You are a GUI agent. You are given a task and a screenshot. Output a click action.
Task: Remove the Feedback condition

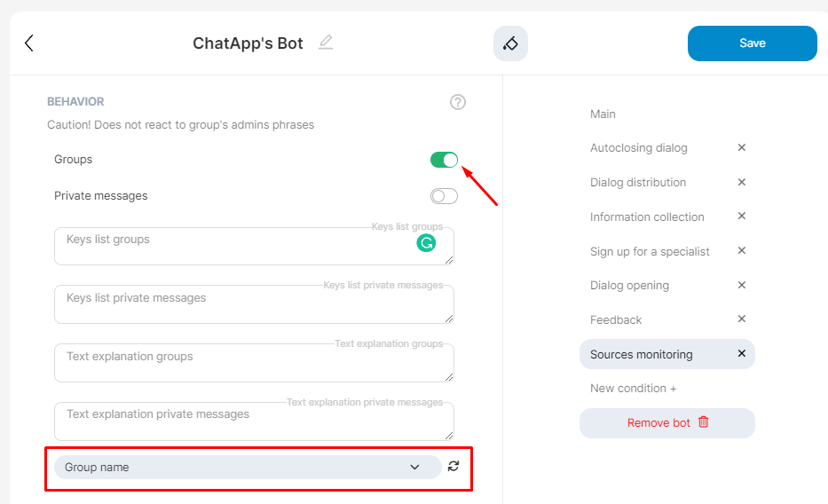[742, 319]
